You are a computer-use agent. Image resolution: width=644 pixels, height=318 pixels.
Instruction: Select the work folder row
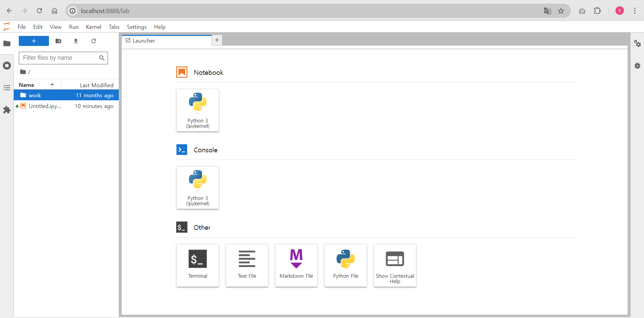coord(66,95)
